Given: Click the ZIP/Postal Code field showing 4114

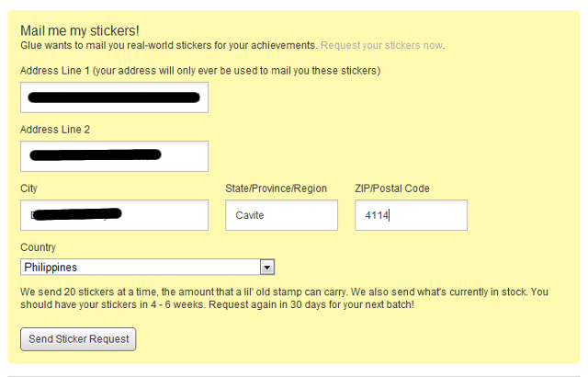Looking at the screenshot, I should pyautogui.click(x=411, y=215).
